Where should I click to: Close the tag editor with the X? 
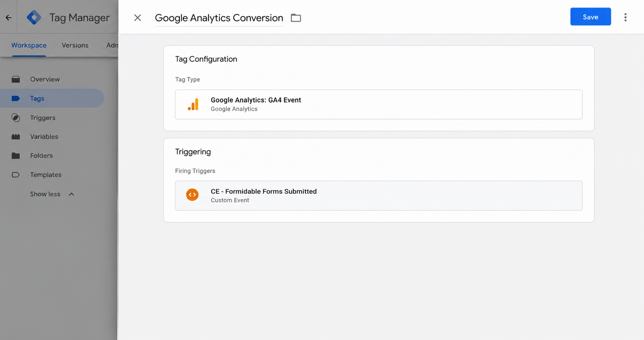pos(137,18)
